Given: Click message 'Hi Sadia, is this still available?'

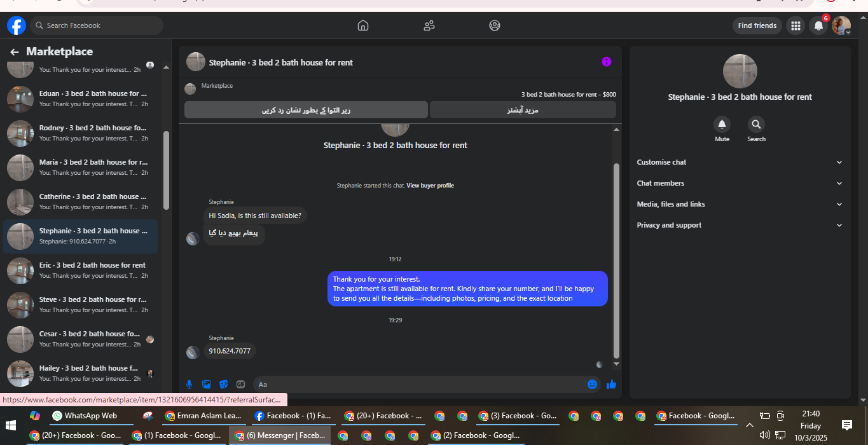Looking at the screenshot, I should tap(255, 216).
